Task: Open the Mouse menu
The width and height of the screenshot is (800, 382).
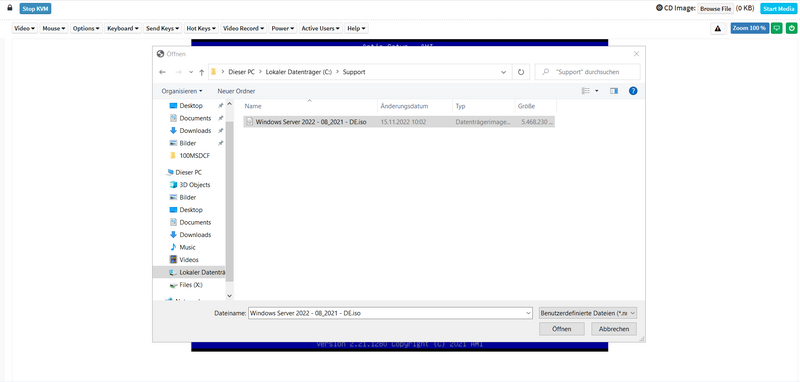Action: [x=54, y=29]
